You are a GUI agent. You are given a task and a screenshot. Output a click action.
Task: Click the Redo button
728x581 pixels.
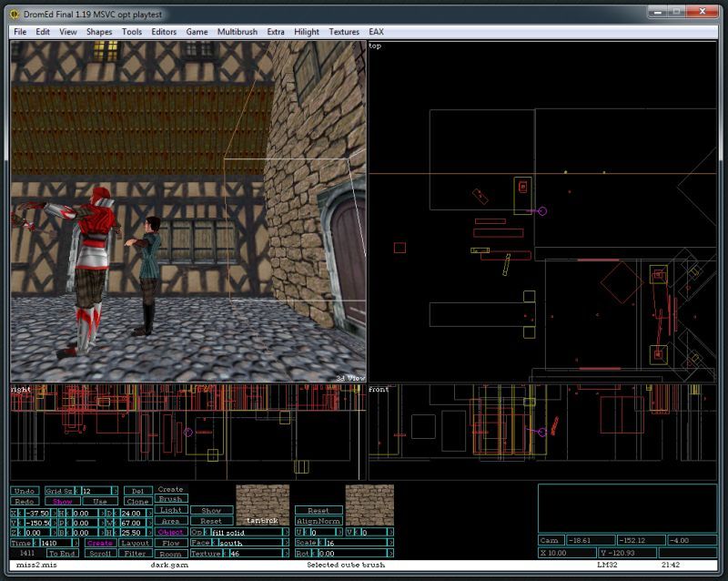tap(25, 502)
